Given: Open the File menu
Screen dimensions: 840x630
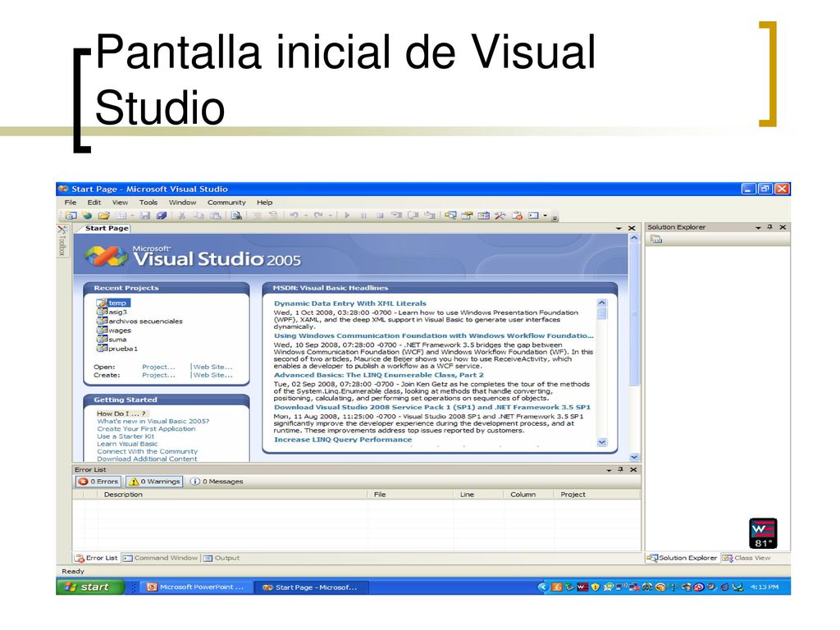Looking at the screenshot, I should click(71, 203).
